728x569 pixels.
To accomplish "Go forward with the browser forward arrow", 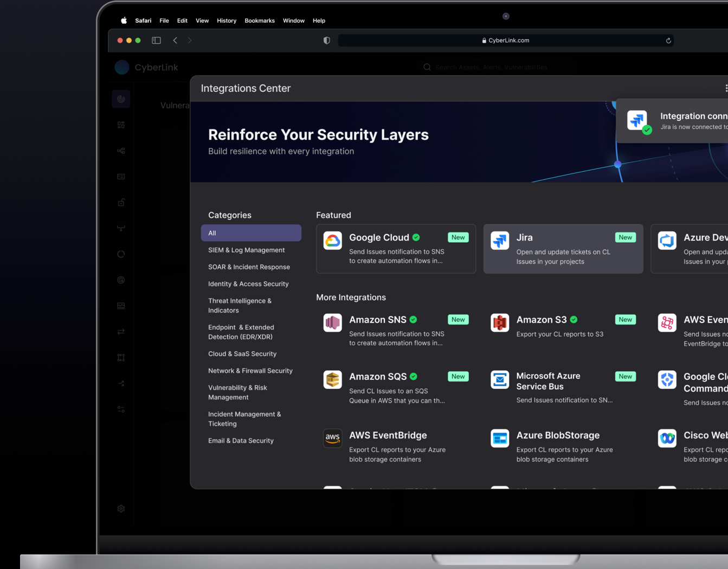I will (190, 40).
